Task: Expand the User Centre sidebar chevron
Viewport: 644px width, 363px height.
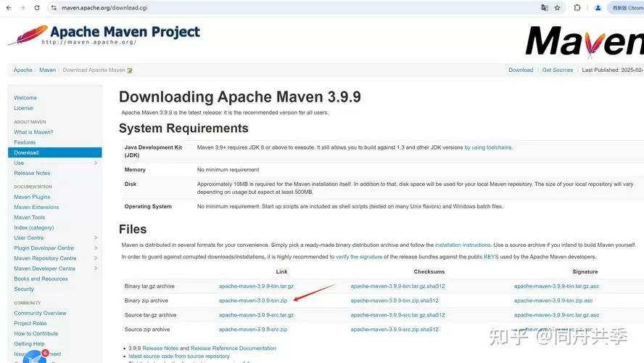Action: (x=96, y=237)
